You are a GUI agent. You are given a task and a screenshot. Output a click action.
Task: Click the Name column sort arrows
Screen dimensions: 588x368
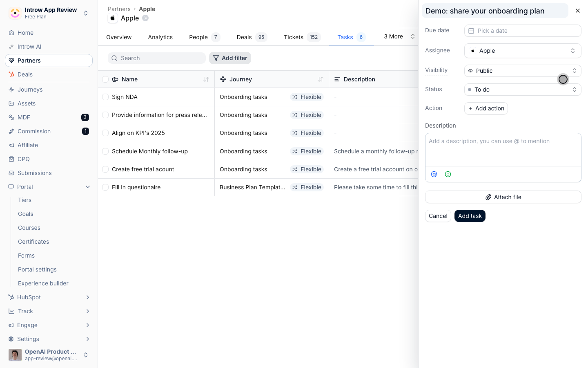pyautogui.click(x=206, y=79)
